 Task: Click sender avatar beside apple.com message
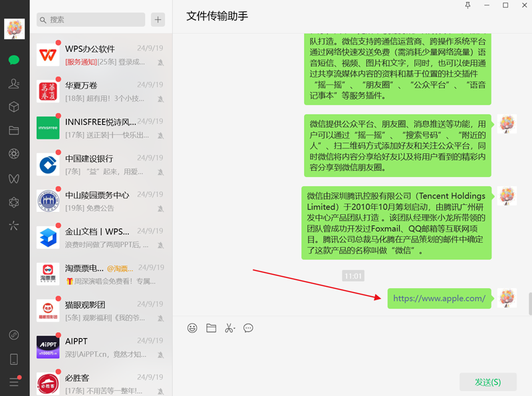(x=507, y=298)
